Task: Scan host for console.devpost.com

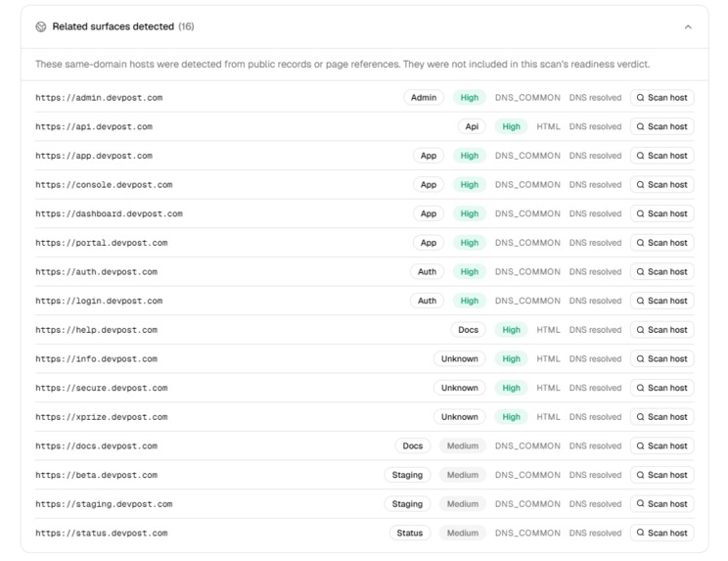Action: pos(661,185)
